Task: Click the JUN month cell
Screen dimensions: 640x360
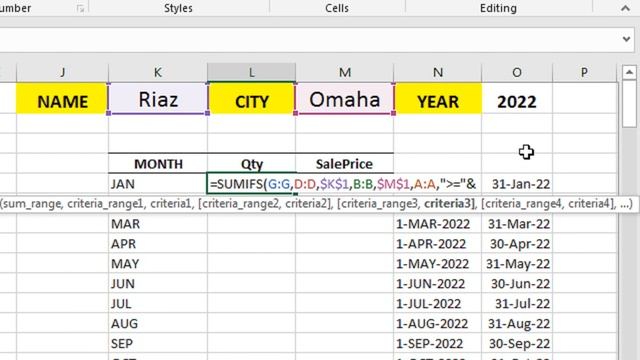Action: (x=158, y=284)
